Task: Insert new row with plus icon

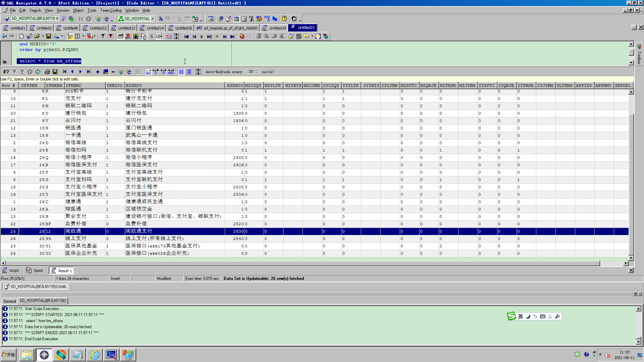Action: point(98,72)
